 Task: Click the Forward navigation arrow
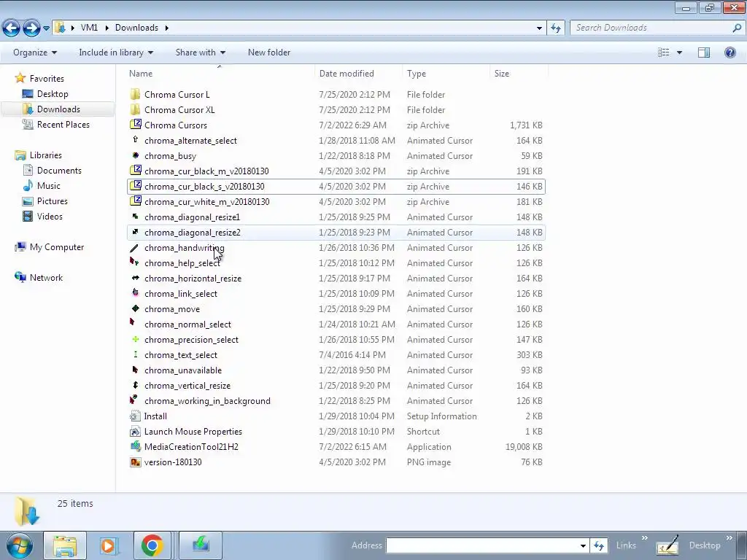click(32, 28)
